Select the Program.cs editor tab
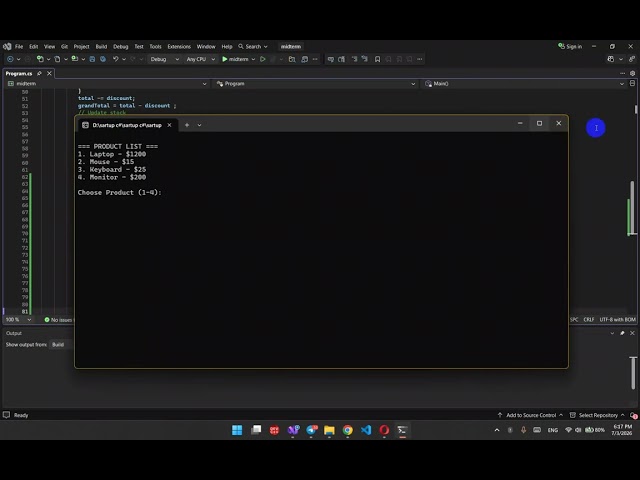 19,73
